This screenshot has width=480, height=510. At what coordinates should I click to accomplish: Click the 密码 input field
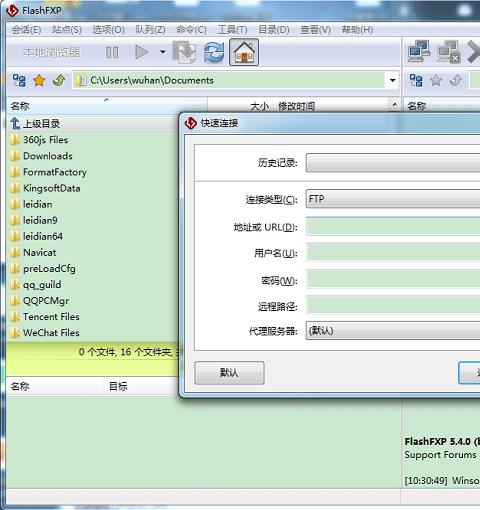pos(393,279)
